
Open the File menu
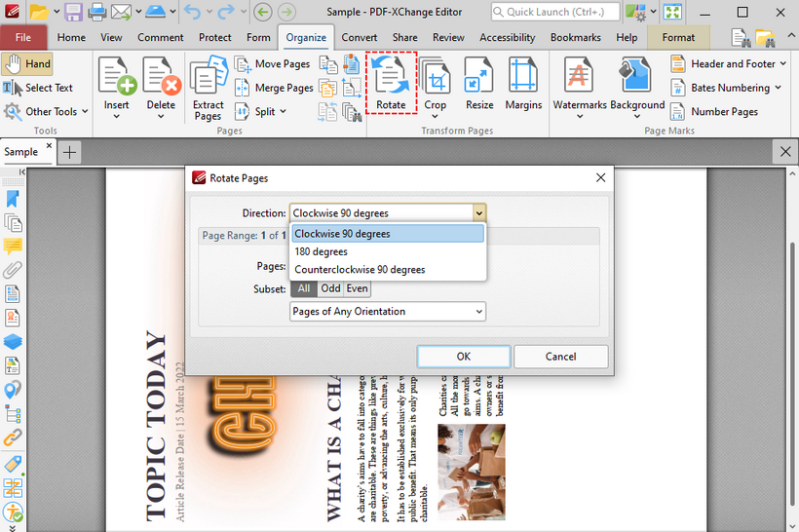click(x=23, y=37)
